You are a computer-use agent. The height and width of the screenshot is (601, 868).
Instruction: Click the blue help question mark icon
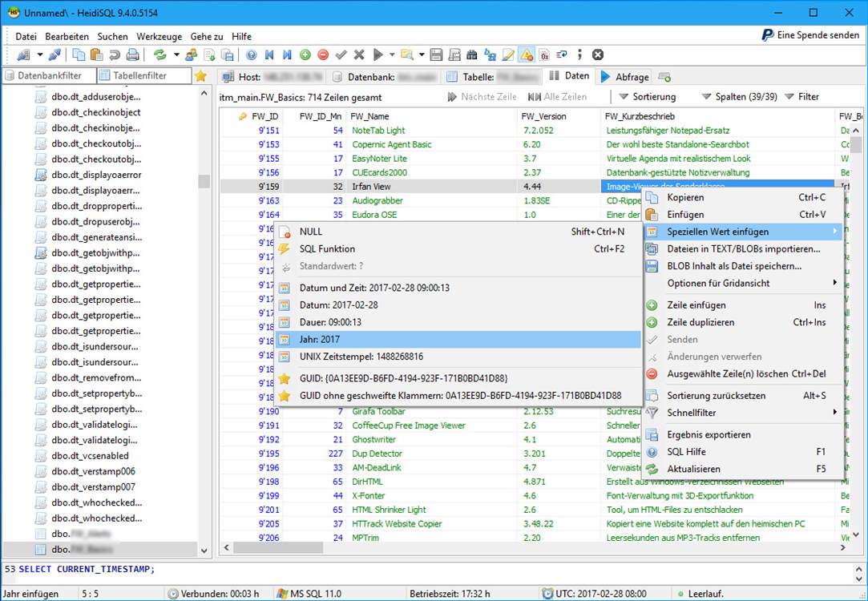pyautogui.click(x=252, y=54)
